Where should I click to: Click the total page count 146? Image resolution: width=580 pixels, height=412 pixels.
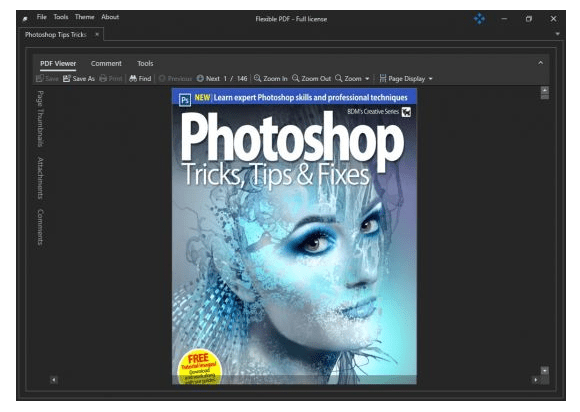coord(242,79)
